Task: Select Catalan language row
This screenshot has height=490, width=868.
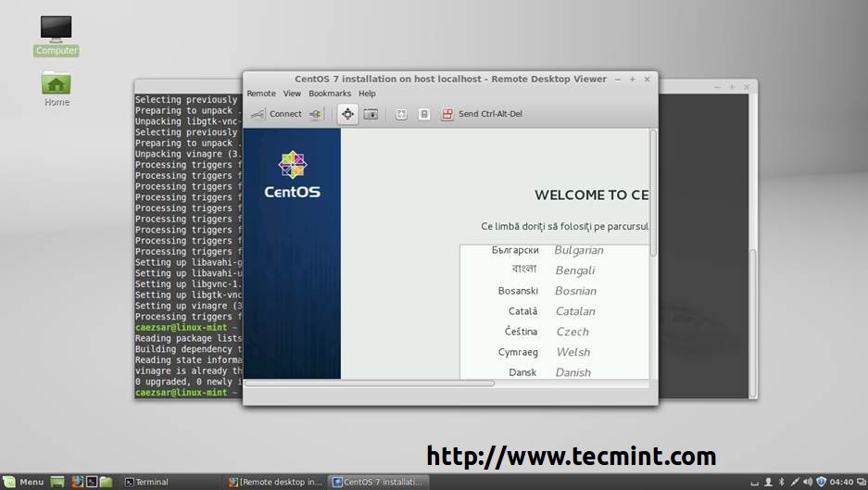Action: pos(554,311)
